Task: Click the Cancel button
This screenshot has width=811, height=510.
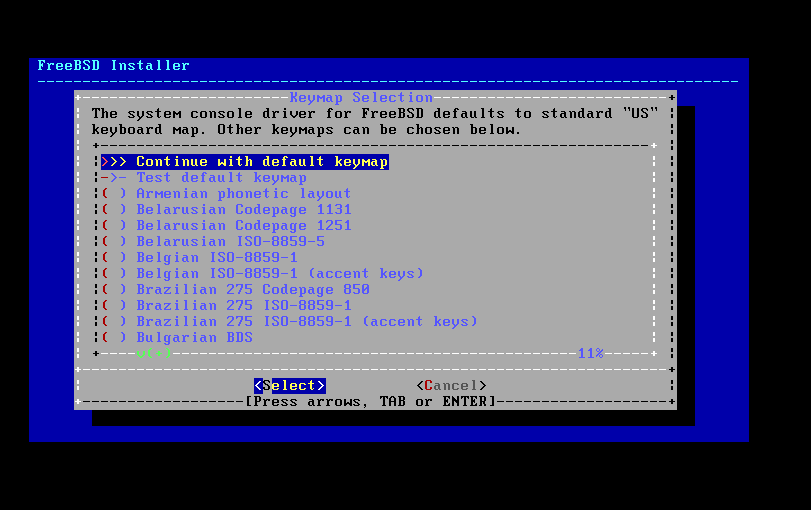Action: tap(452, 386)
